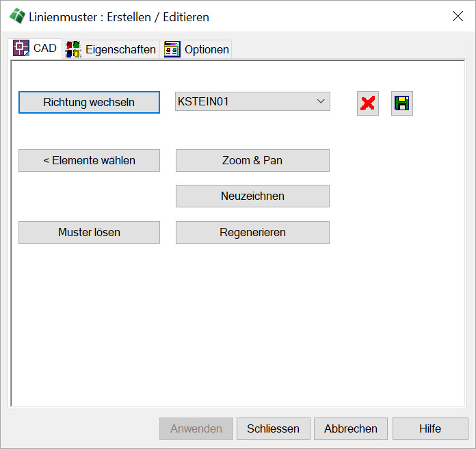This screenshot has width=476, height=449.
Task: Close the dialog with the Schliessen button
Action: pos(274,428)
